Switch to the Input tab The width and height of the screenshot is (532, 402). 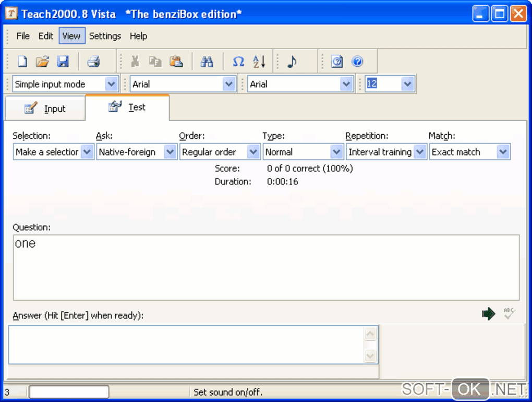(x=45, y=109)
